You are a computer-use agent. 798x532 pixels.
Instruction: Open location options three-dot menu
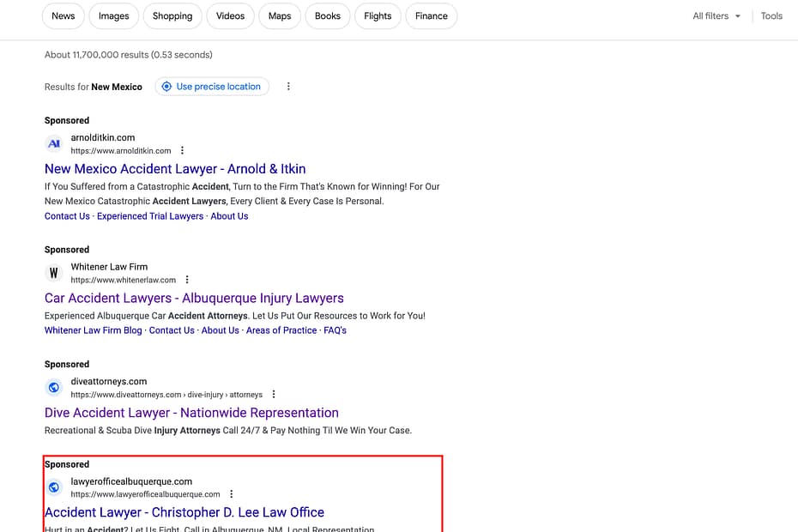pyautogui.click(x=288, y=87)
